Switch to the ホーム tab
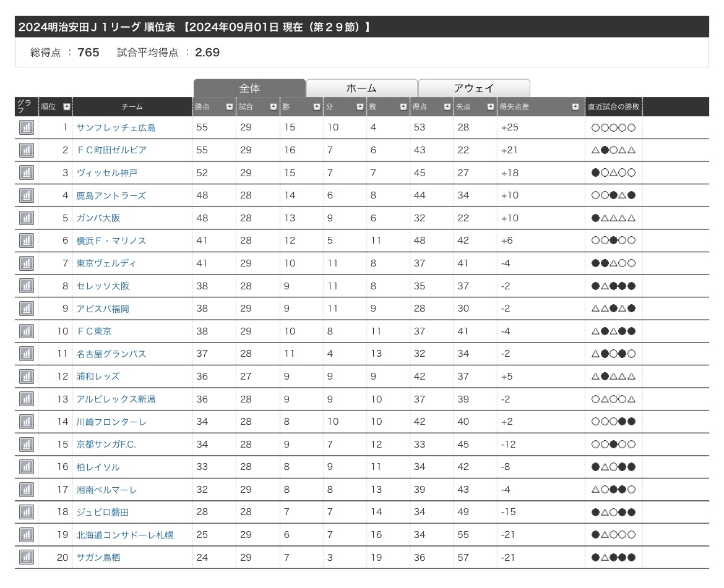The image size is (724, 588). 361,88
